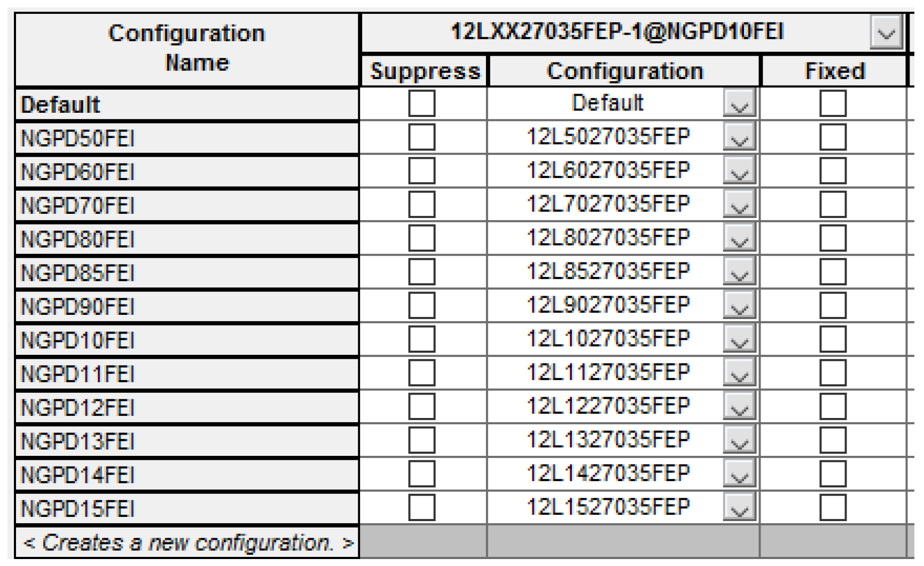Click the Fixed column header
The image size is (924, 566).
[x=834, y=71]
